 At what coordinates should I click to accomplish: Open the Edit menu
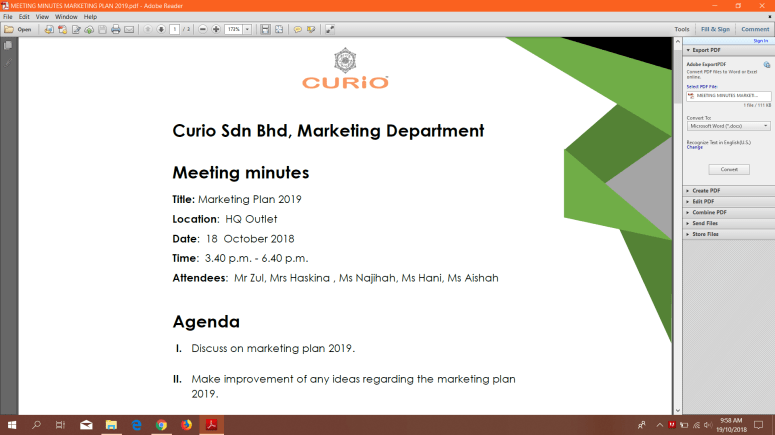pyautogui.click(x=24, y=17)
